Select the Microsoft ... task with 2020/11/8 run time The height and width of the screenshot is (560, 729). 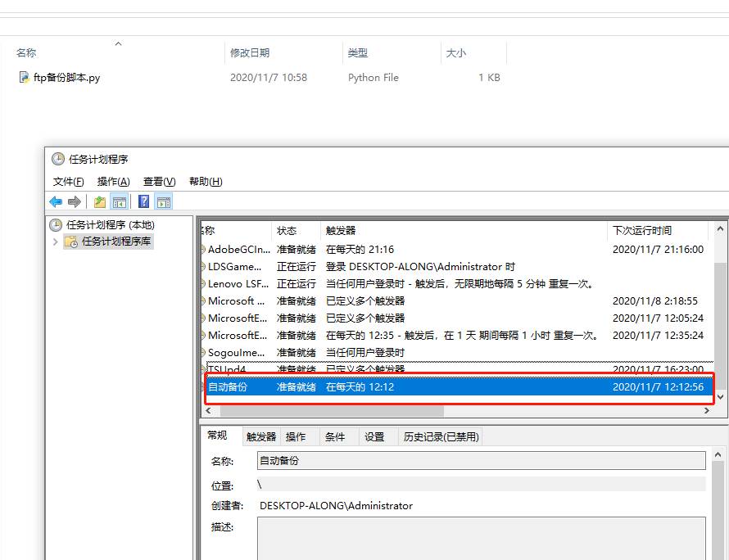(458, 301)
